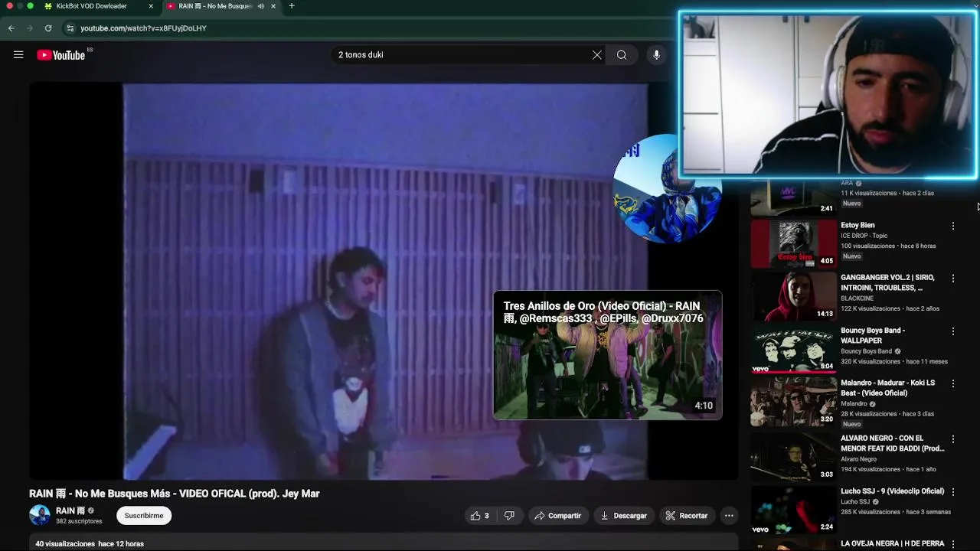Click the streamer webcam overlay
The image size is (980, 551).
click(x=828, y=95)
